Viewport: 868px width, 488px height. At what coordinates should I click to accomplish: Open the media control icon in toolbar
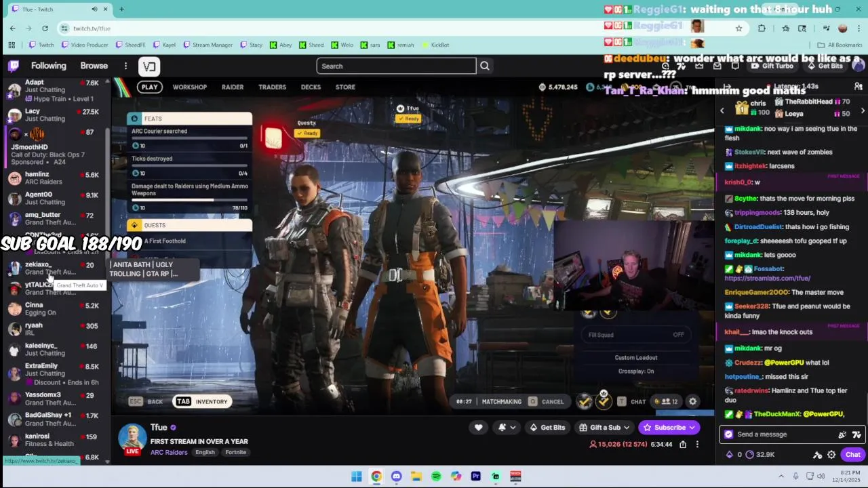point(826,28)
